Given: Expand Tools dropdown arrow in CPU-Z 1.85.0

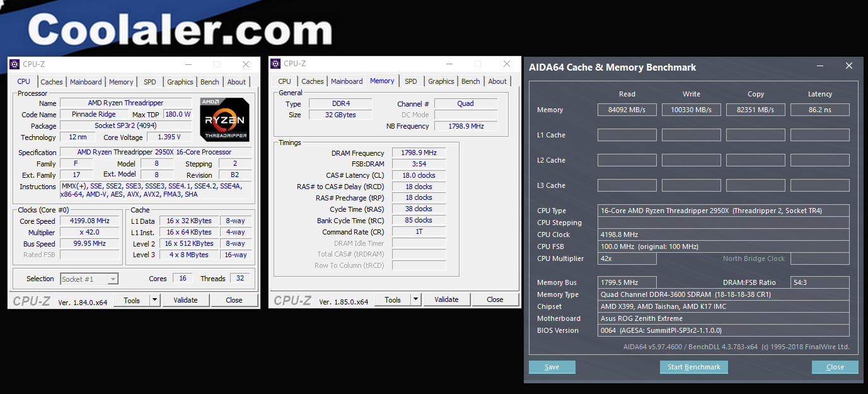Looking at the screenshot, I should point(416,299).
